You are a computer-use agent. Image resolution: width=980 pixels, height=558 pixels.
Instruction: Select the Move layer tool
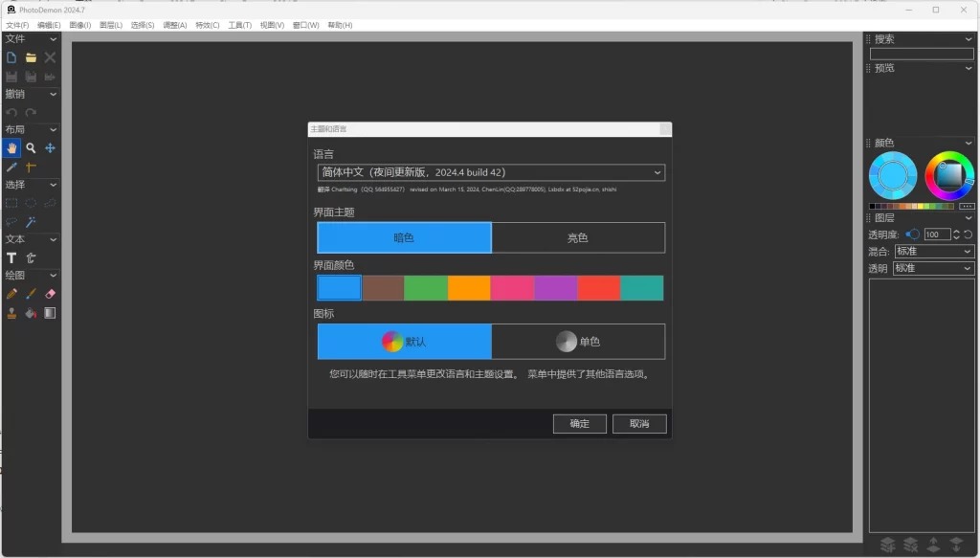point(50,148)
